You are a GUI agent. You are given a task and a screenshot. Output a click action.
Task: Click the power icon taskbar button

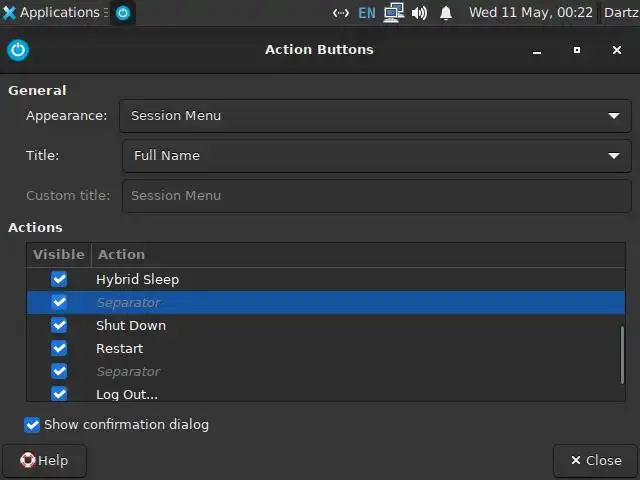coord(123,13)
